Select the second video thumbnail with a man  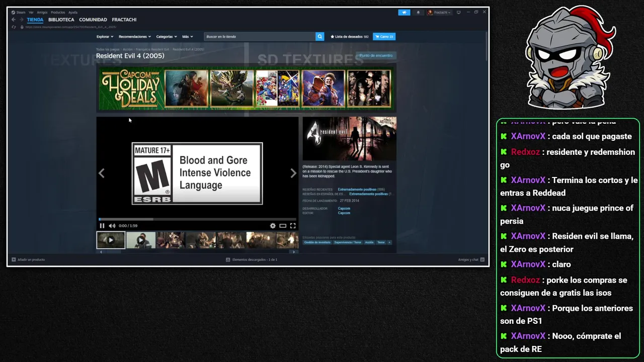click(141, 240)
